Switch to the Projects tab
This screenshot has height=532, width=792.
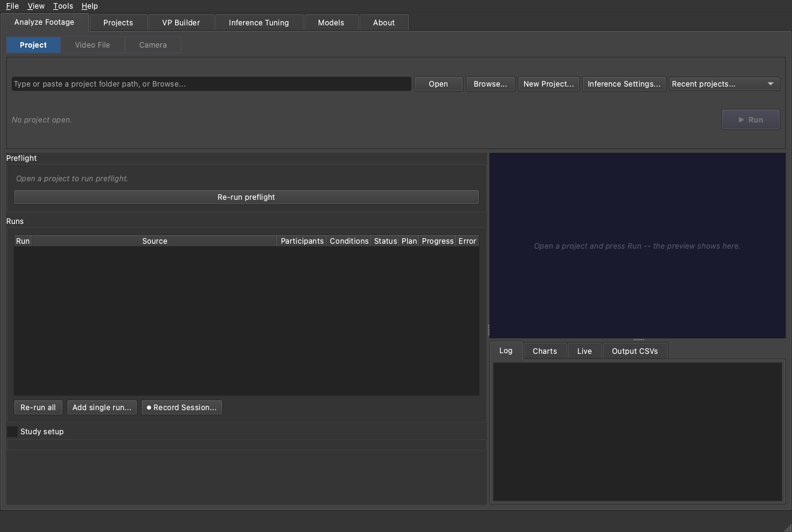coord(118,22)
